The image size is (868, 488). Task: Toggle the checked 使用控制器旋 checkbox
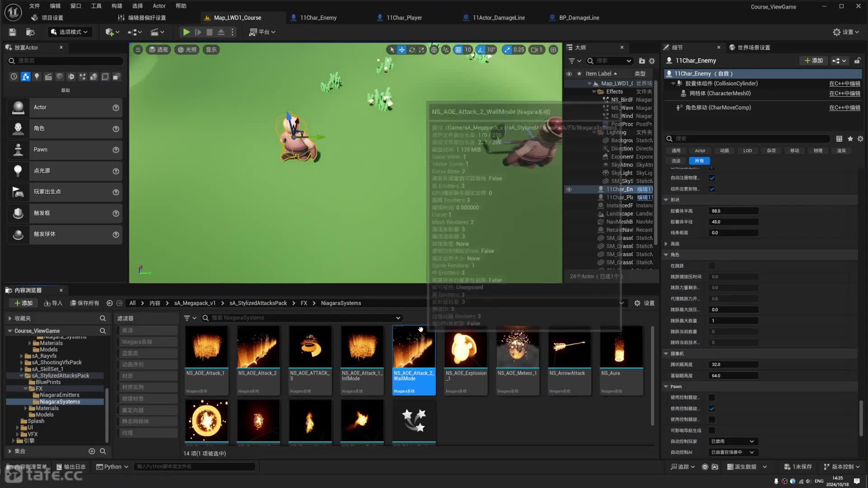[x=712, y=408]
